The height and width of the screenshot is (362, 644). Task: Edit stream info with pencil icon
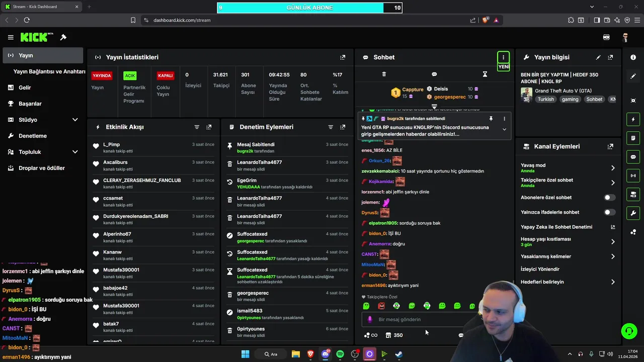[598, 57]
